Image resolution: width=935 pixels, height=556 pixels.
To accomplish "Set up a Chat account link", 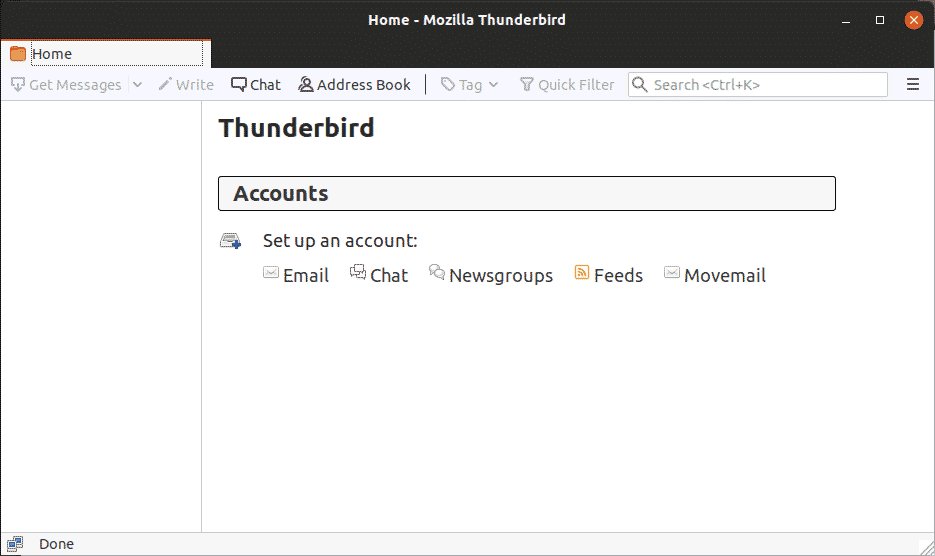I will [x=379, y=275].
